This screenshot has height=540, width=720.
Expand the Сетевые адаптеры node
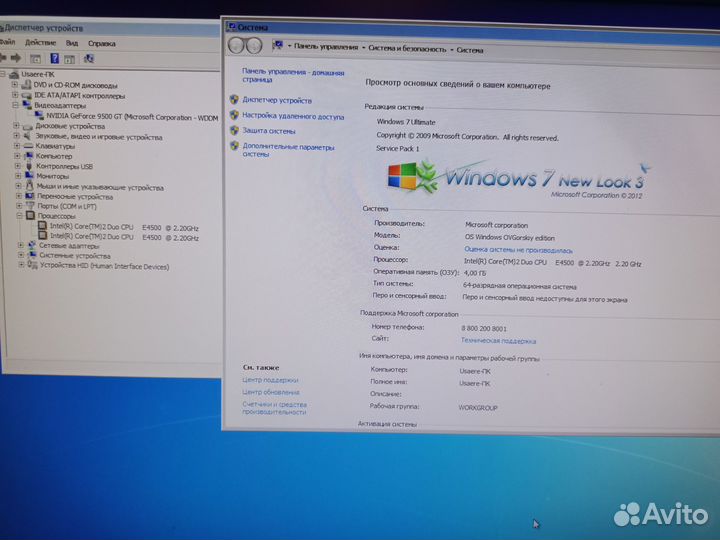(x=21, y=245)
